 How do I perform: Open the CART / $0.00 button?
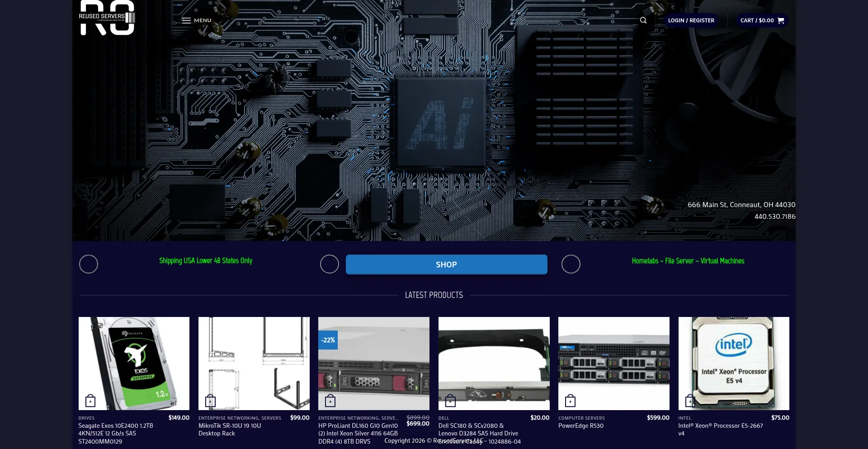click(762, 20)
